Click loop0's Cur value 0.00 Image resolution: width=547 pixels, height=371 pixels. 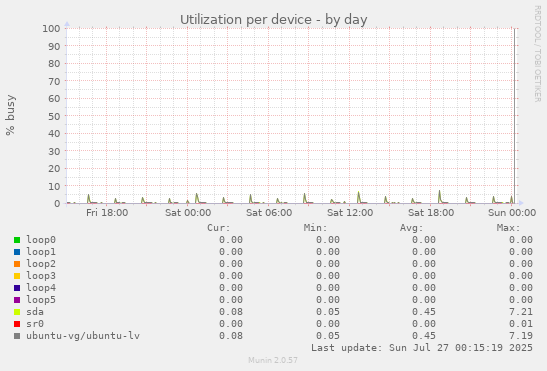(231, 240)
